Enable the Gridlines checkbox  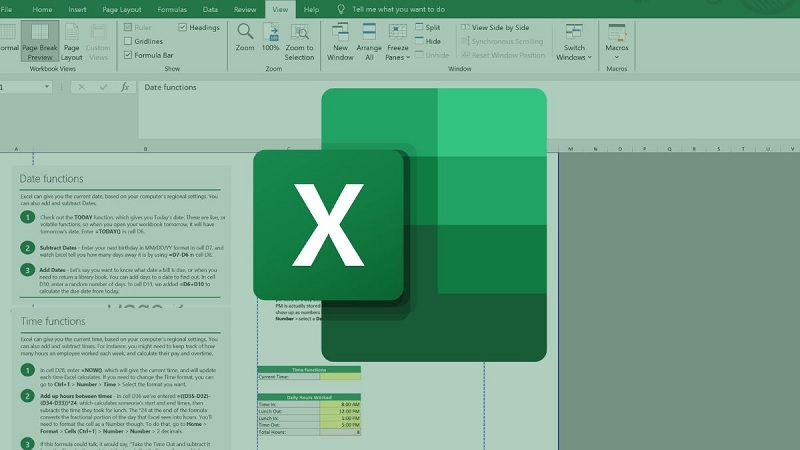tap(128, 41)
